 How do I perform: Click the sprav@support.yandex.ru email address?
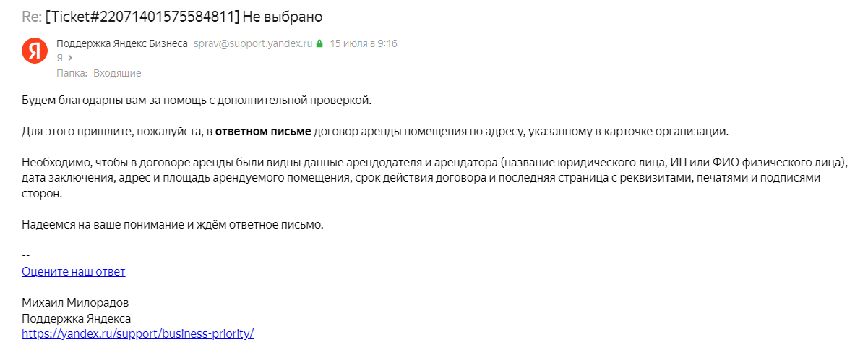(253, 43)
